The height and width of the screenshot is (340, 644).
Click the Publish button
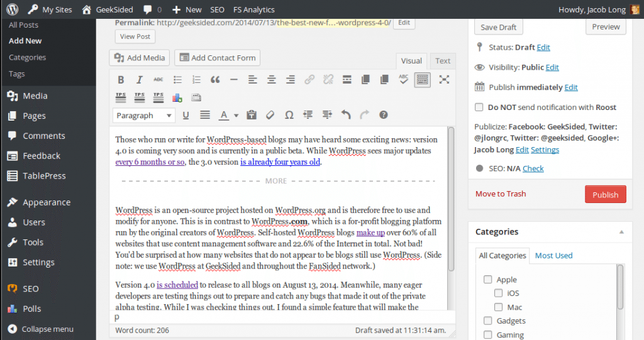[606, 194]
